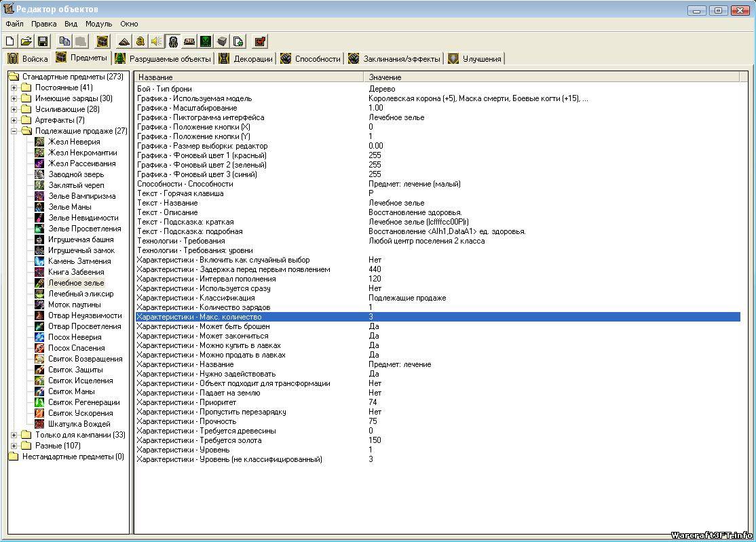The image size is (756, 542).
Task: Open the AI Editor green face icon
Action: pyautogui.click(x=205, y=41)
